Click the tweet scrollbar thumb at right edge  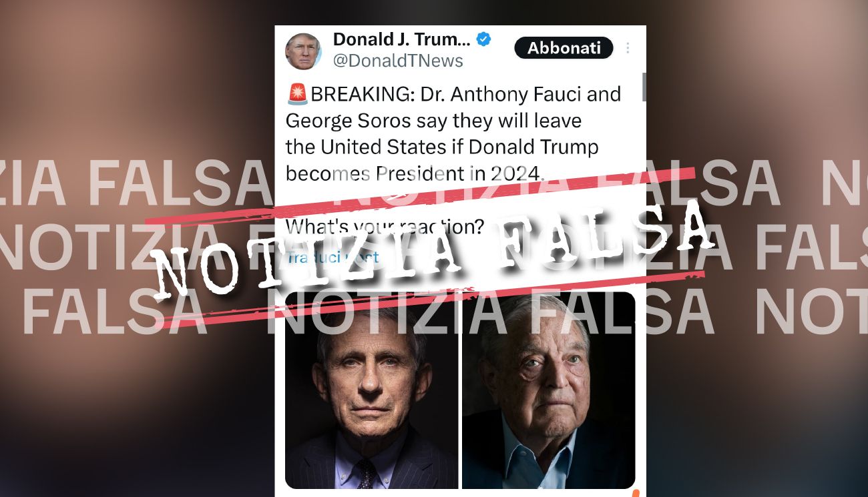coord(644,87)
